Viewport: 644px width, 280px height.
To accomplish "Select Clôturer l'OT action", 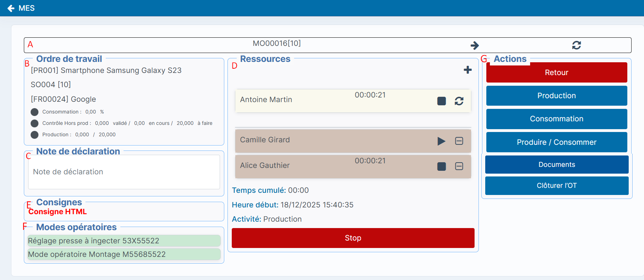I will click(556, 186).
